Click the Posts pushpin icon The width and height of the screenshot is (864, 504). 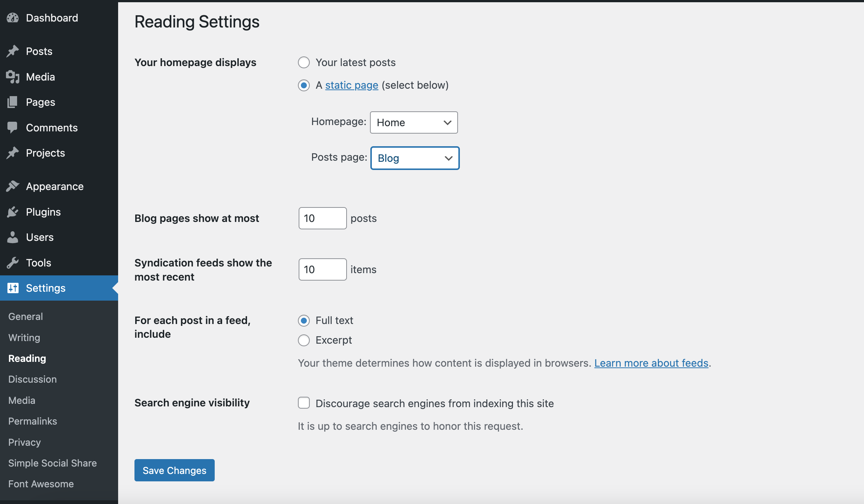[13, 51]
